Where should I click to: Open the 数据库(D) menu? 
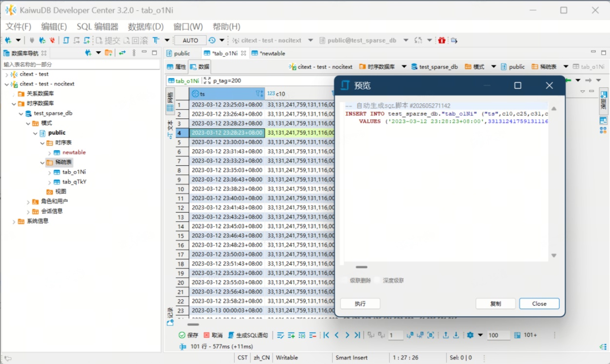pyautogui.click(x=146, y=26)
